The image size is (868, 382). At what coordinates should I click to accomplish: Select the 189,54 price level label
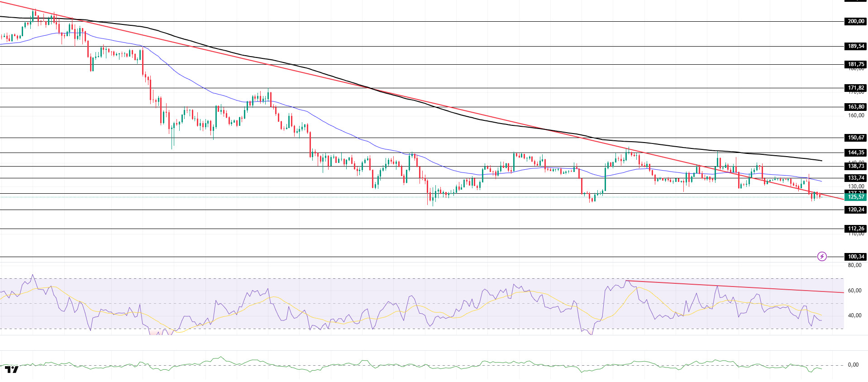[855, 46]
